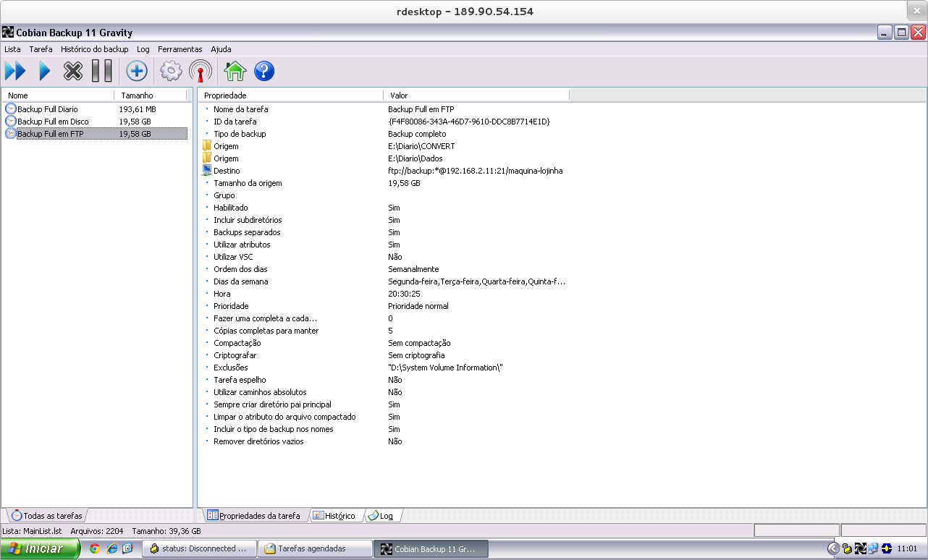Click the Cobian Backup title bar icon
928x560 pixels.
tap(8, 32)
